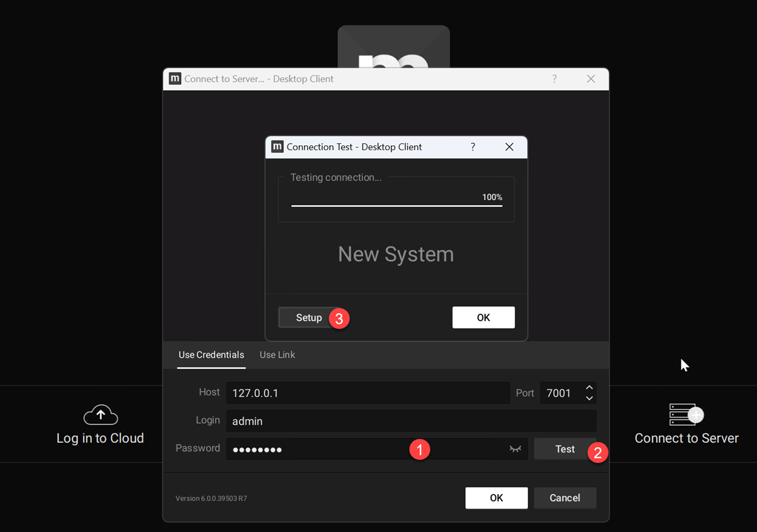Image resolution: width=757 pixels, height=532 pixels.
Task: Switch to the Use Link tab
Action: pos(277,355)
